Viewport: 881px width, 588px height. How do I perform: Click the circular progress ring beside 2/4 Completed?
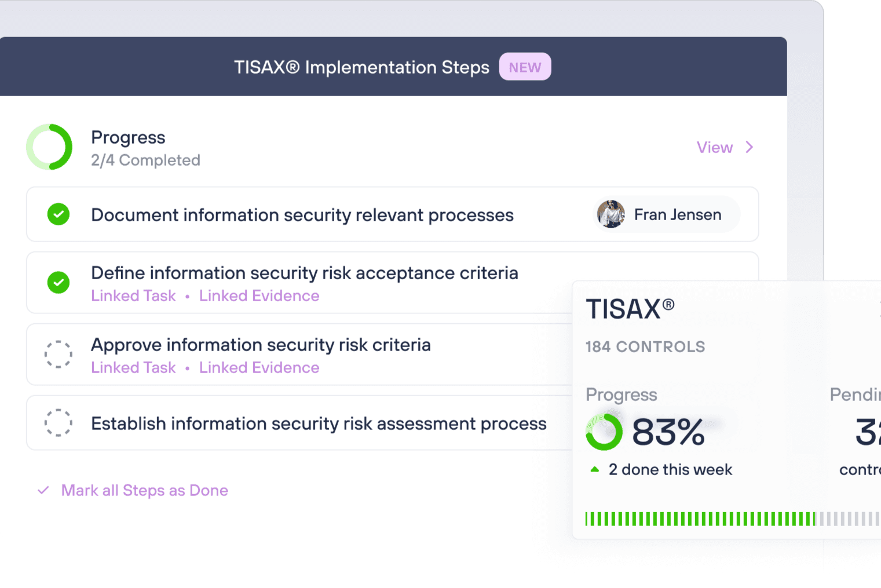click(49, 147)
